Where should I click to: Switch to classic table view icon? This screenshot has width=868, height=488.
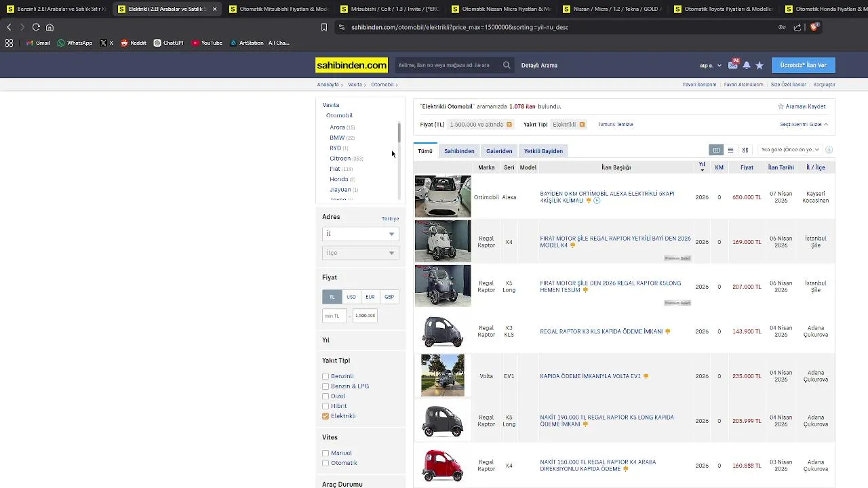click(716, 150)
